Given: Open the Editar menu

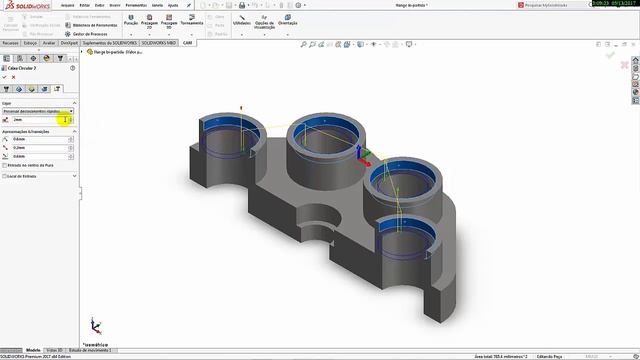Looking at the screenshot, I should pos(84,5).
